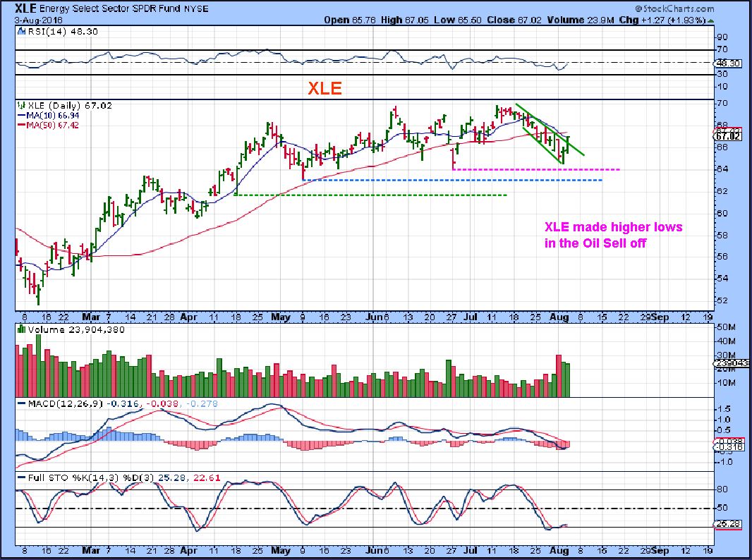Click the "90" label on RSI axis

coord(723,37)
